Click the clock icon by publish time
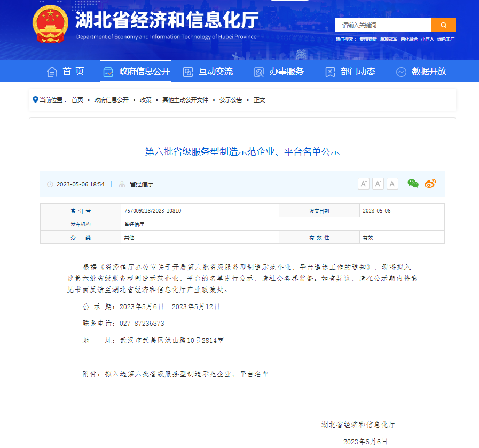Screen dimensions: 479x448 pyautogui.click(x=50, y=184)
